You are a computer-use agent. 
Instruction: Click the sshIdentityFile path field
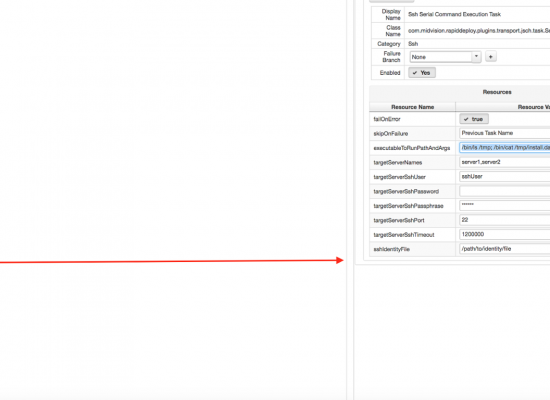click(x=505, y=249)
